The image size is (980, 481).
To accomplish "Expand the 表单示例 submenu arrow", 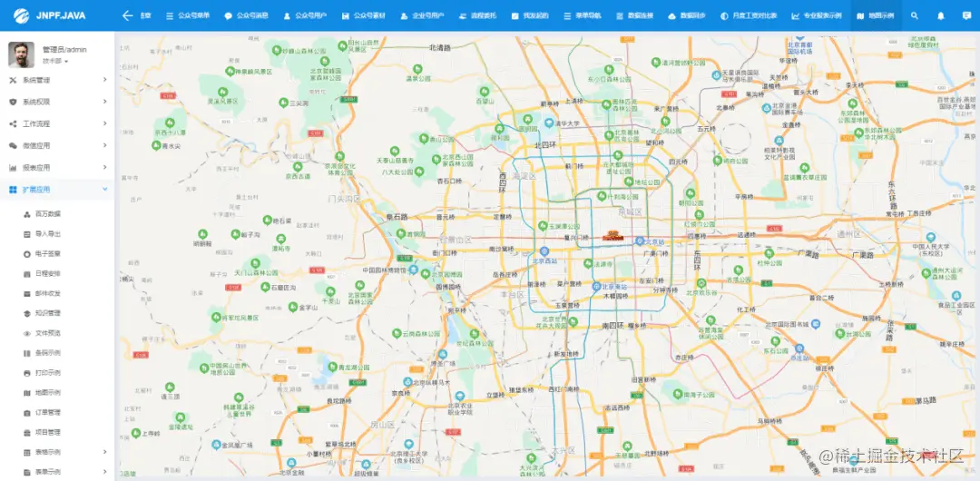I will [x=104, y=472].
